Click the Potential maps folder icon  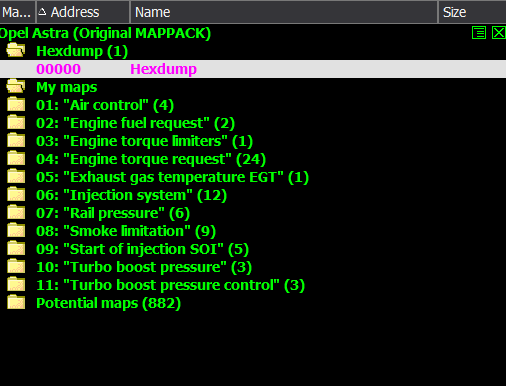pyautogui.click(x=16, y=302)
